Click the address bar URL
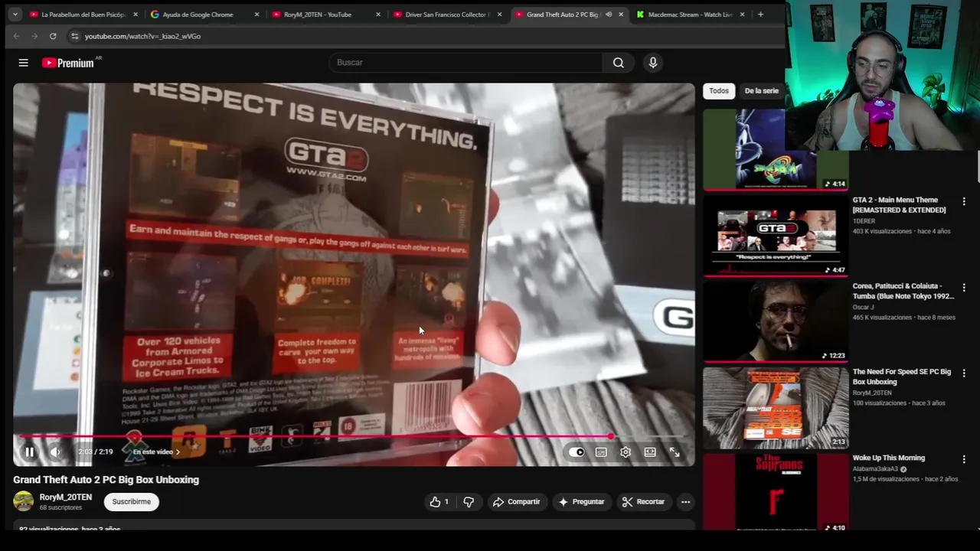This screenshot has height=551, width=980. (x=142, y=36)
